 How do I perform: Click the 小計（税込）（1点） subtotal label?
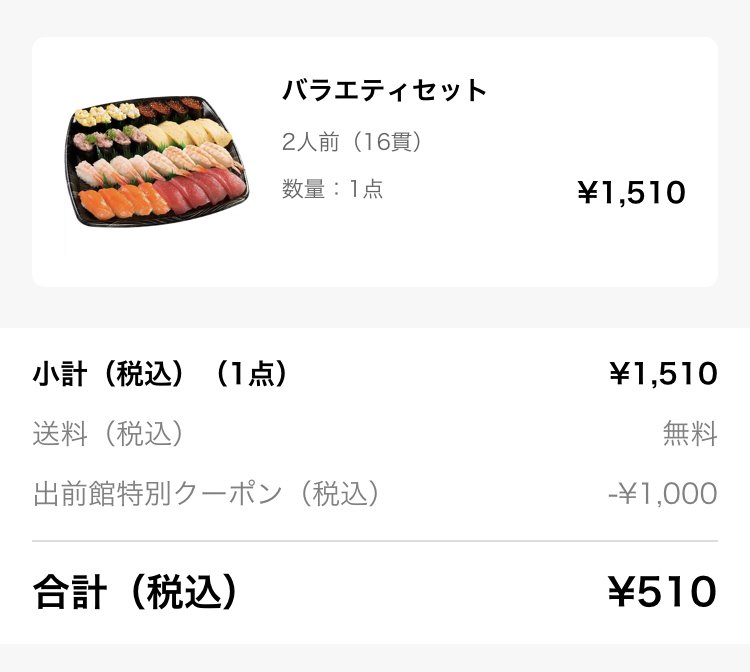click(x=160, y=374)
